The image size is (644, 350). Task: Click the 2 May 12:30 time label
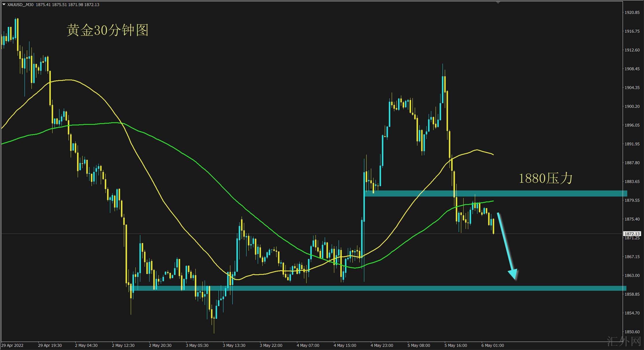123,345
